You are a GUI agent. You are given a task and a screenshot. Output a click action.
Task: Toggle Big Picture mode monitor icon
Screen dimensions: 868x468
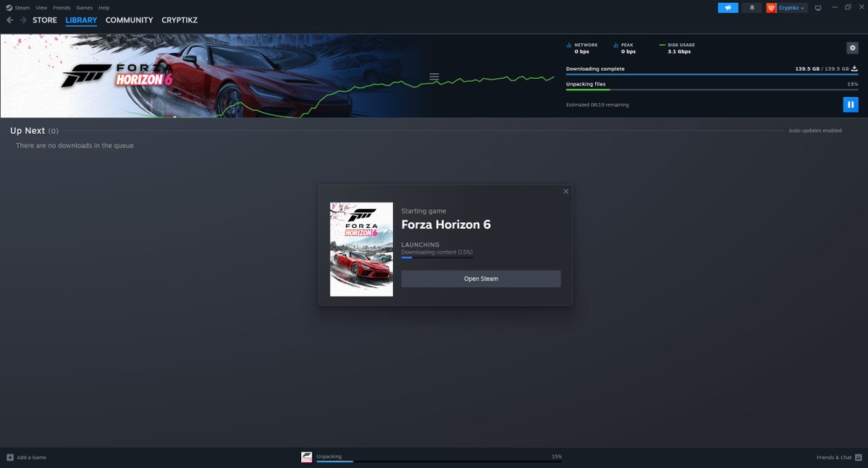(818, 8)
